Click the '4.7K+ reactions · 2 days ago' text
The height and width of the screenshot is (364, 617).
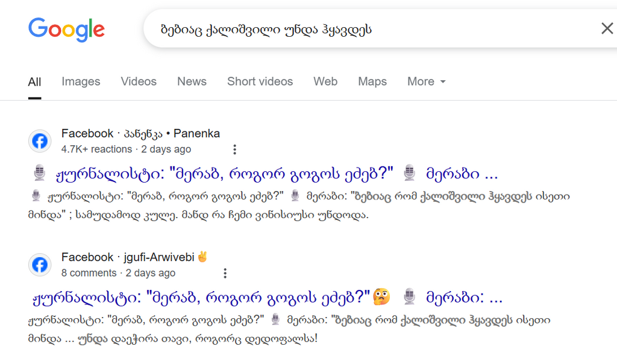click(126, 149)
